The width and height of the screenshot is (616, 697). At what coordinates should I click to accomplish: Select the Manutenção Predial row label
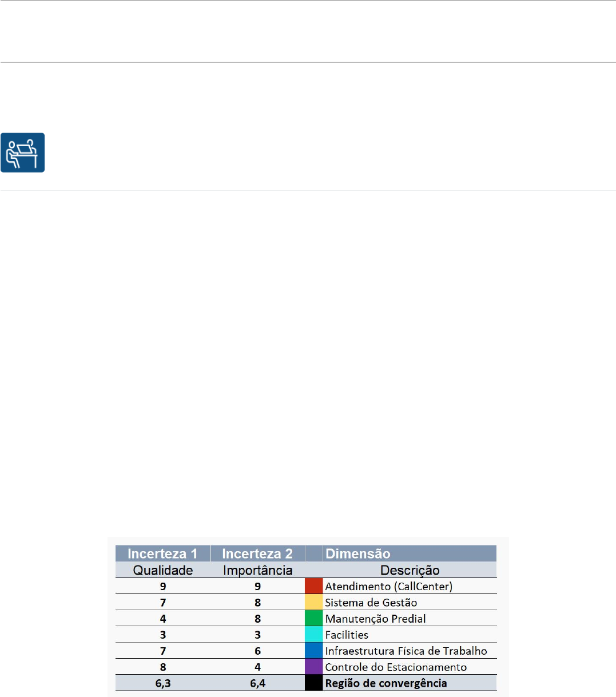(375, 619)
